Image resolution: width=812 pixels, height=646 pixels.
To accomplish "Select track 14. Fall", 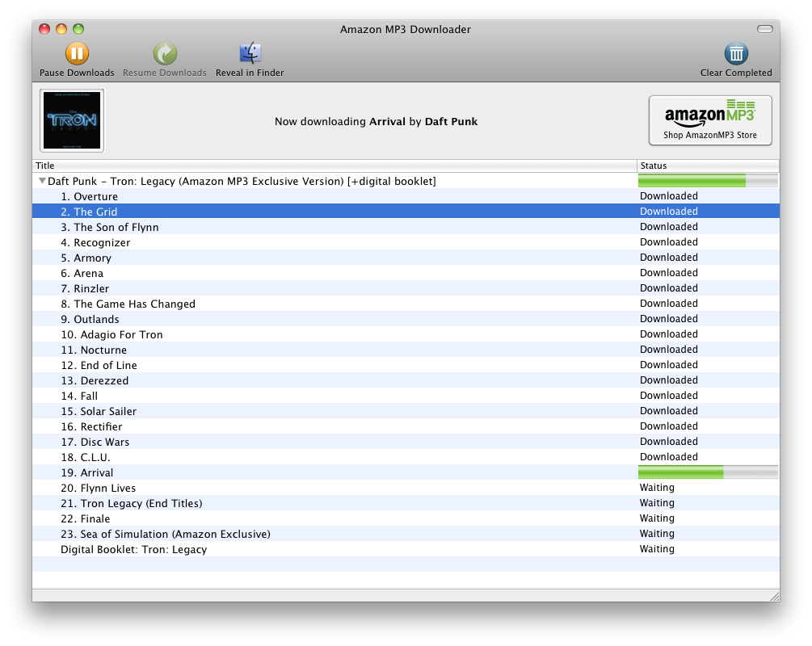I will click(406, 396).
